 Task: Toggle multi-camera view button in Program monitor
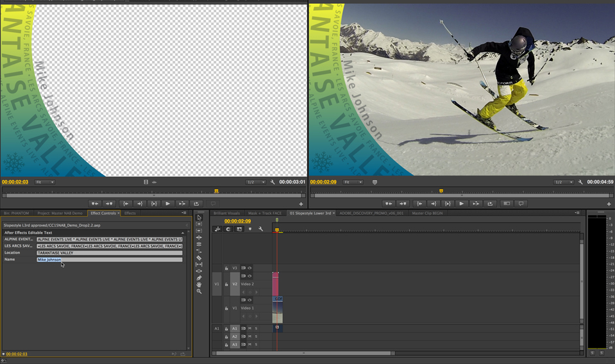(x=507, y=204)
